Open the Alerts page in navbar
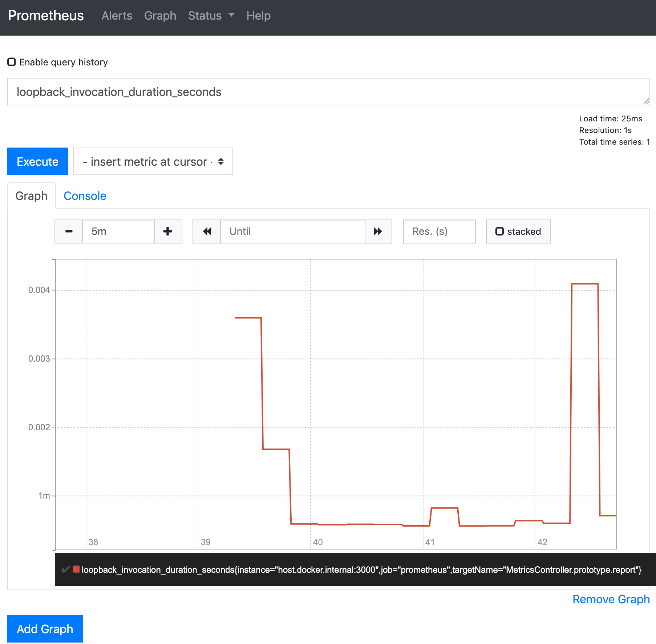Image resolution: width=656 pixels, height=644 pixels. pyautogui.click(x=117, y=16)
